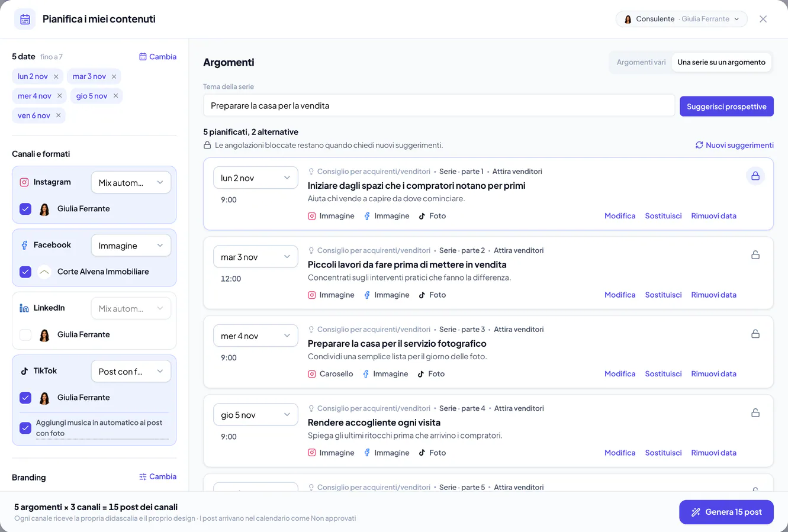Open the mar 3 nov date selector

point(255,257)
